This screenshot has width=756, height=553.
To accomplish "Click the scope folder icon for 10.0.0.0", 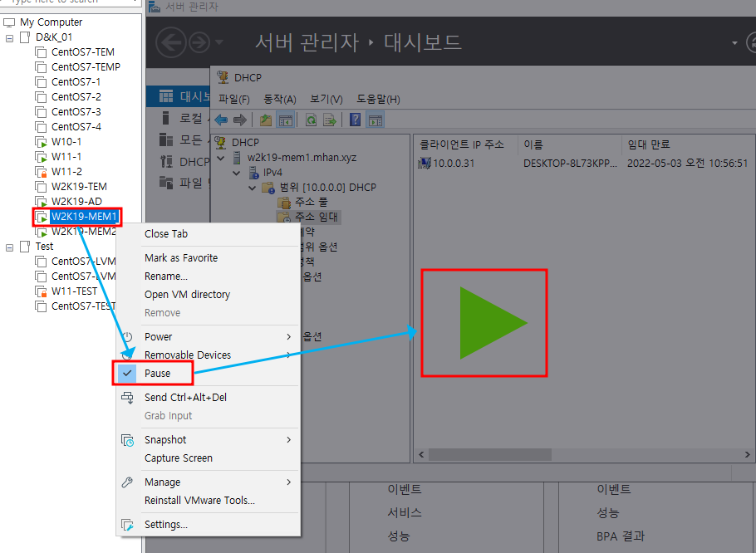I will click(x=268, y=188).
